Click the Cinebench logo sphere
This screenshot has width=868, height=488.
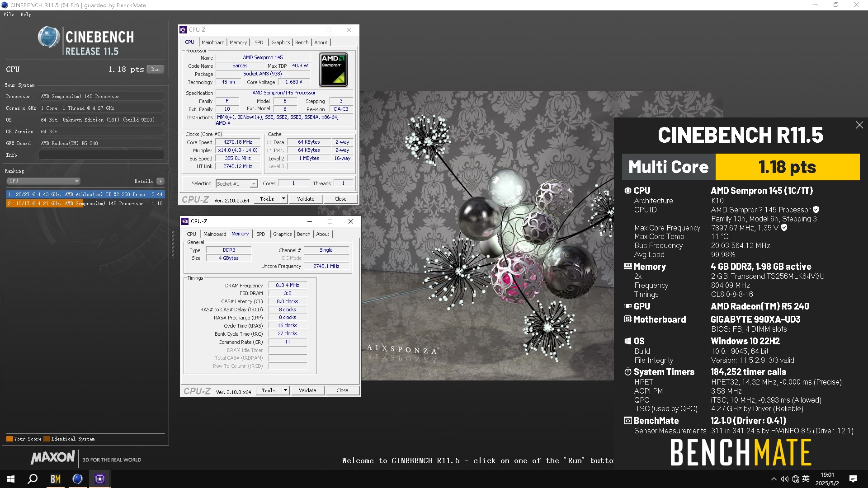[48, 37]
